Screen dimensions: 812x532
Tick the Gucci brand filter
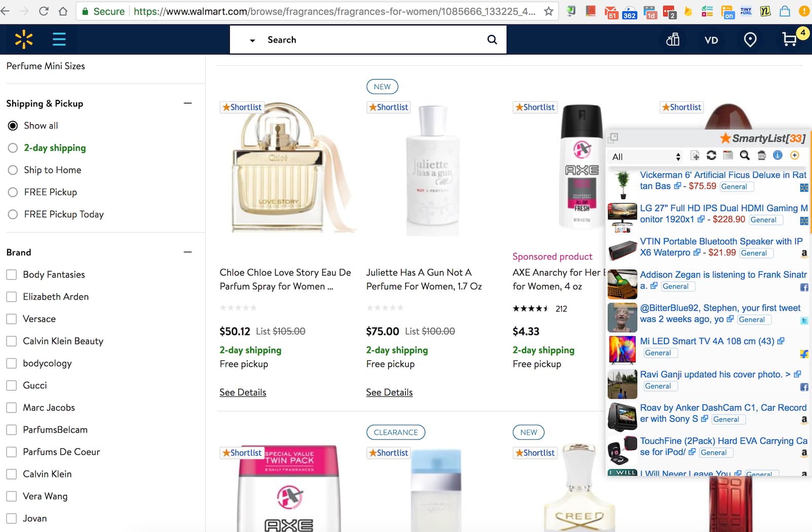point(12,385)
